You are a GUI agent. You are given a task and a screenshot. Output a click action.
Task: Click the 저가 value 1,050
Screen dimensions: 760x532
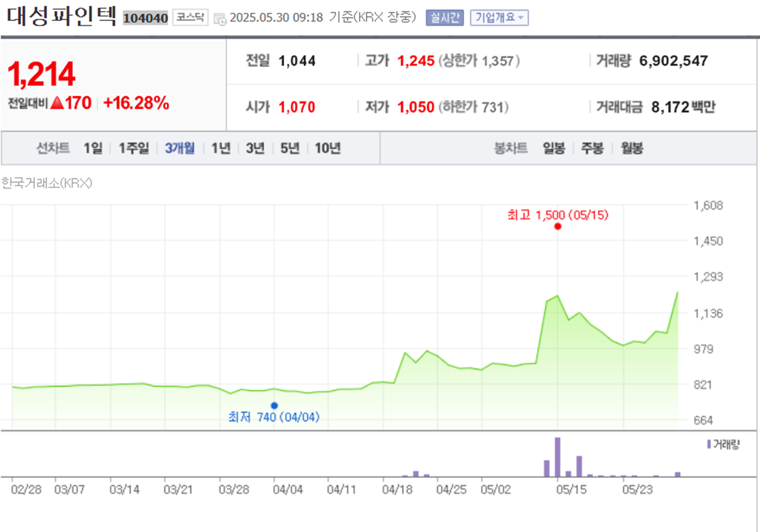tap(416, 107)
